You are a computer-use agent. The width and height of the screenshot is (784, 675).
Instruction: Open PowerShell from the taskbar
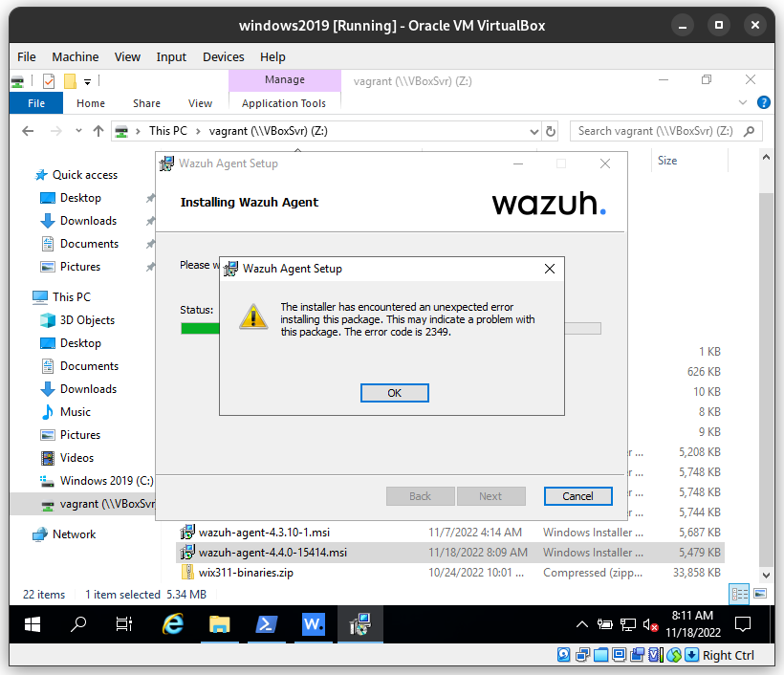coord(267,624)
